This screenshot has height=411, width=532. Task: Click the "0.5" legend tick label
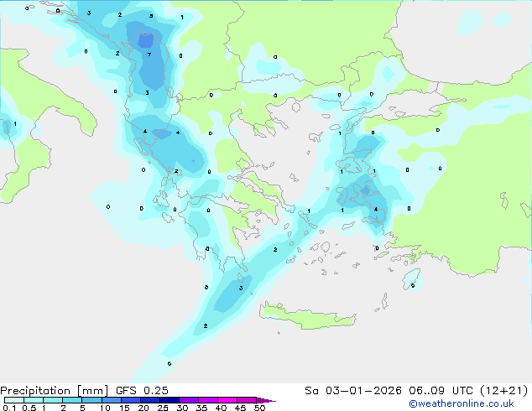pyautogui.click(x=29, y=408)
